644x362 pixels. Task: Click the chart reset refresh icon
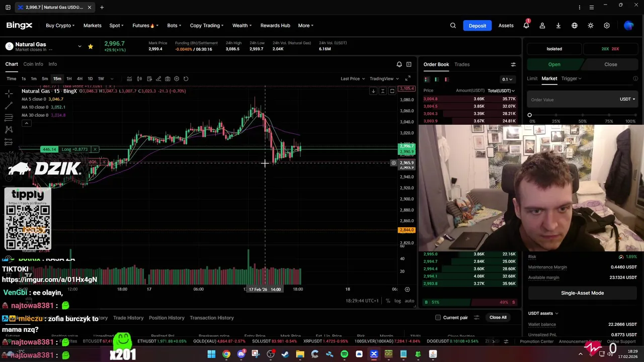click(186, 79)
